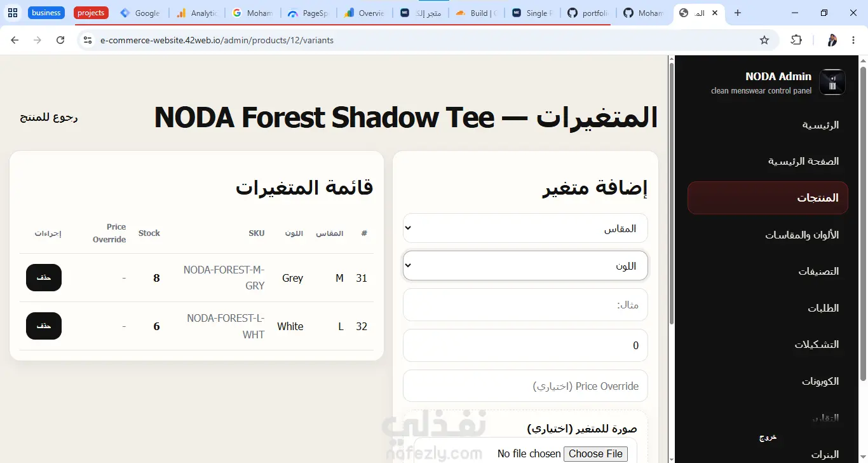Image resolution: width=868 pixels, height=463 pixels.
Task: Click the variant ID 31 cell
Action: pyautogui.click(x=362, y=278)
